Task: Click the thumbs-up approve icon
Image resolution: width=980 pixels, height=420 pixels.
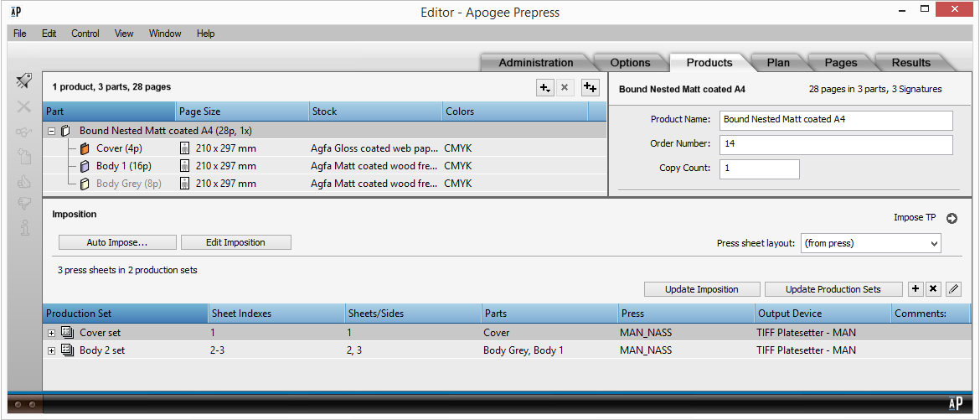Action: (x=23, y=182)
